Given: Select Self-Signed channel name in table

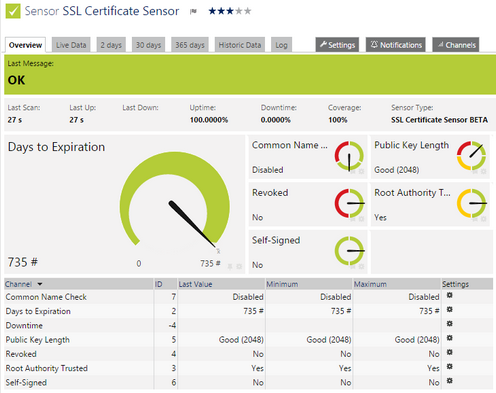Looking at the screenshot, I should 26,383.
